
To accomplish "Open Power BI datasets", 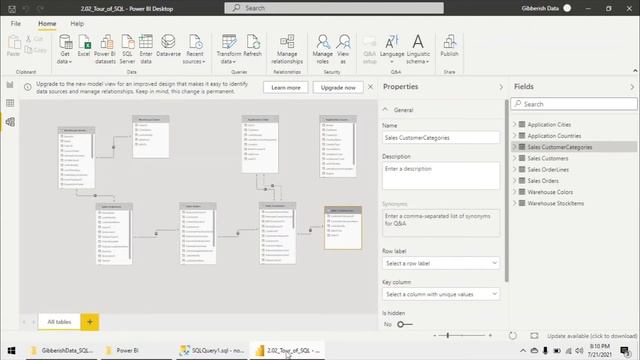I will pos(105,49).
